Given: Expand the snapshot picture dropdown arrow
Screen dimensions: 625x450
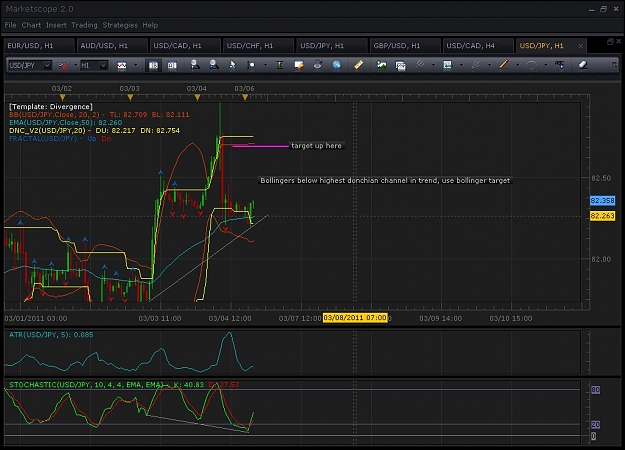Looking at the screenshot, I should [x=462, y=65].
